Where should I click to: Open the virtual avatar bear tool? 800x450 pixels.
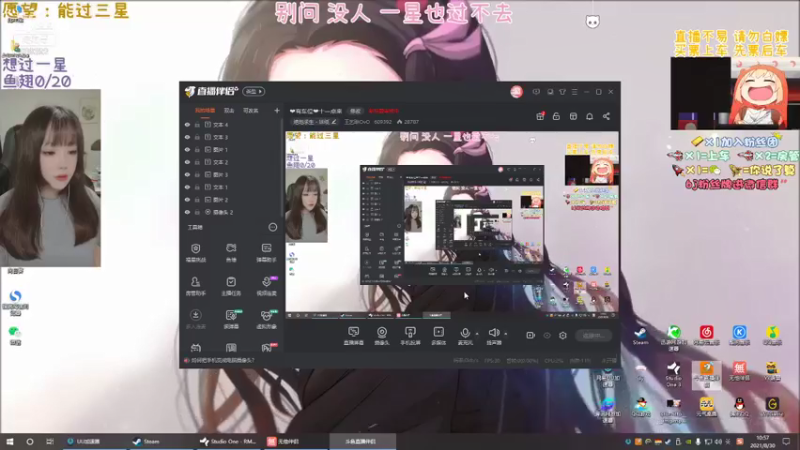click(266, 319)
